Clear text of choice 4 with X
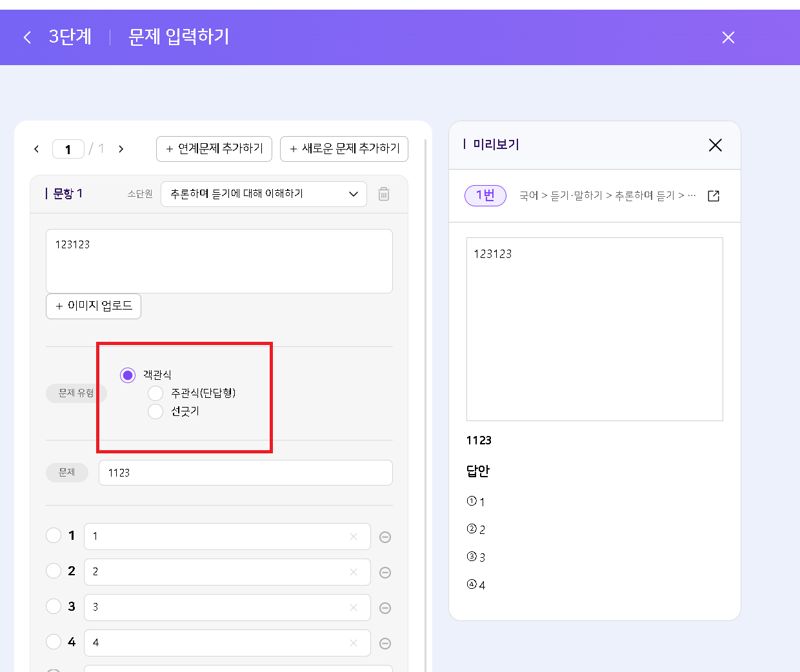Viewport: 800px width, 672px height. pos(354,643)
